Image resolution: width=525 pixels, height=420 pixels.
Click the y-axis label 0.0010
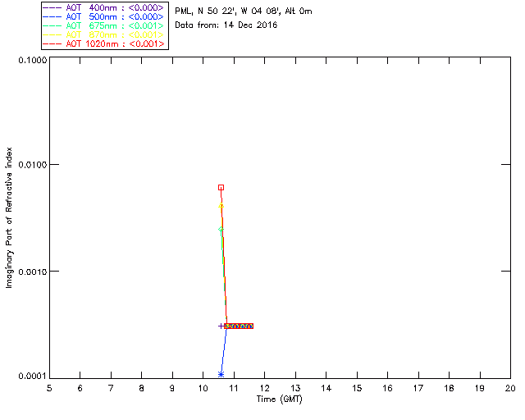tap(33, 272)
